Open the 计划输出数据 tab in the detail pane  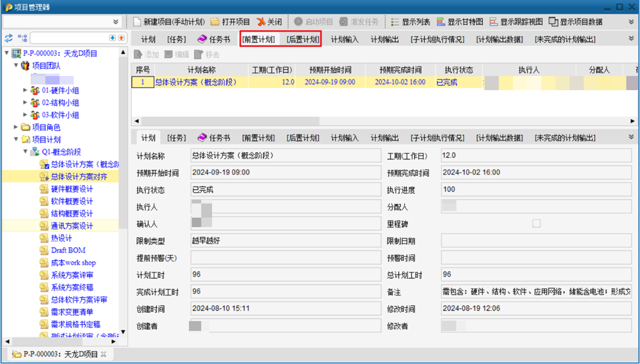coord(500,138)
